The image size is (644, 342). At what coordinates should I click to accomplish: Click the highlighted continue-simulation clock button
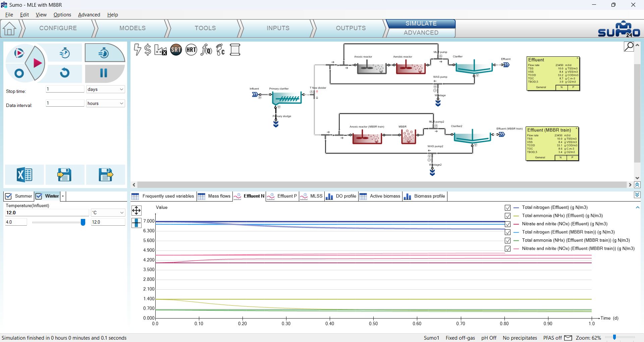(104, 53)
